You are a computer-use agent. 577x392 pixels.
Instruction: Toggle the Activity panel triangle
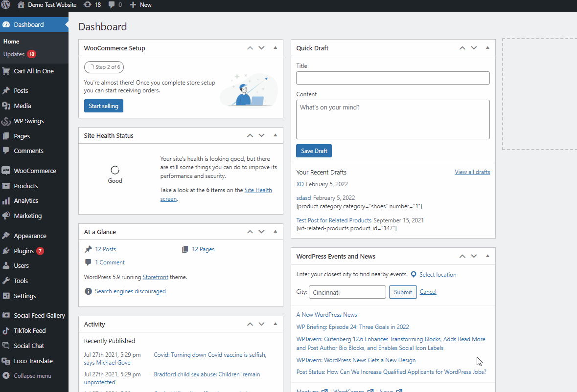[x=275, y=324]
